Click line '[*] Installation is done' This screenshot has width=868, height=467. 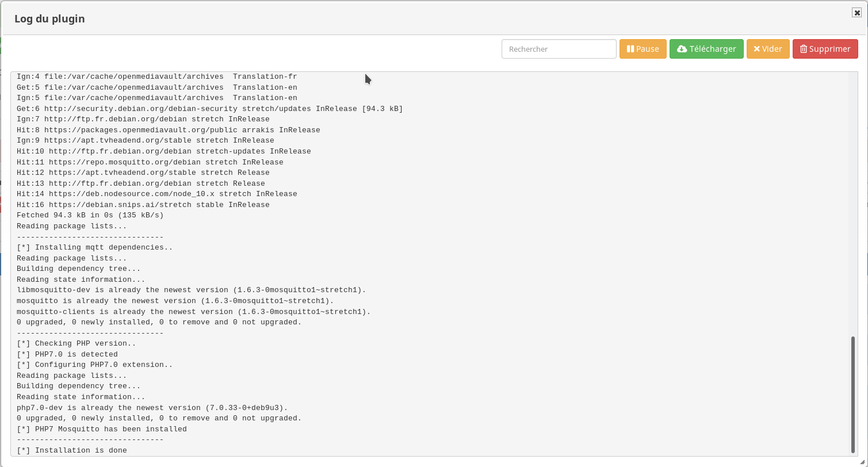(72, 450)
